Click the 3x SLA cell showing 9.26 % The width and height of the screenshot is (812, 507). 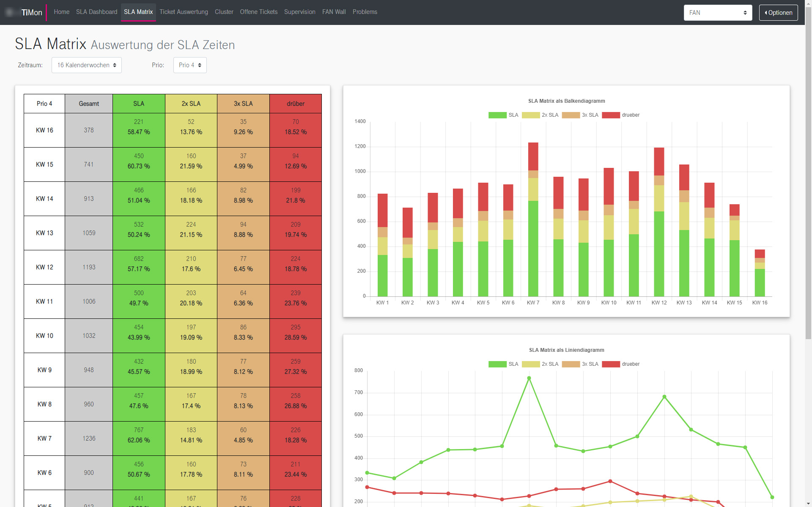243,130
